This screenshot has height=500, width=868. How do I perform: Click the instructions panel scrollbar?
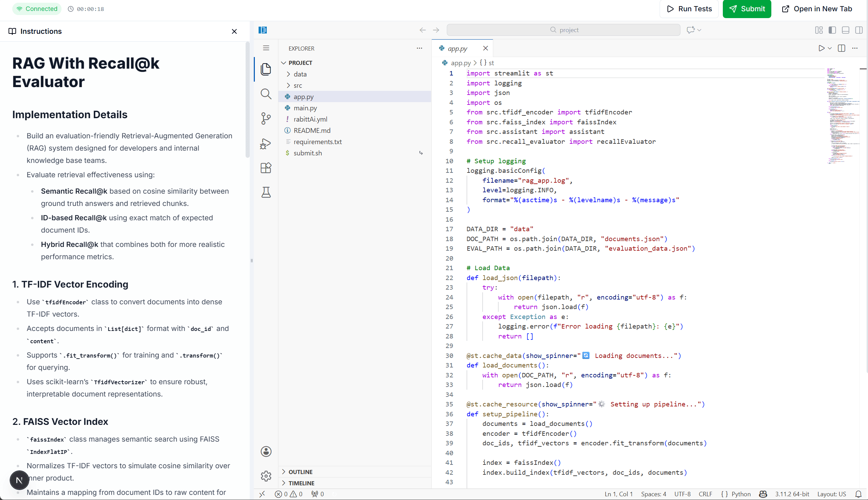click(247, 100)
